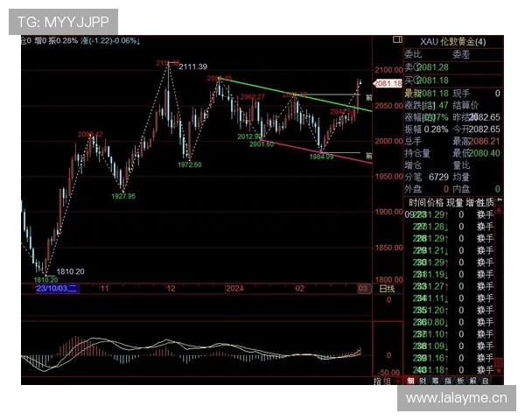Open the 日线 period selector
Image resolution: width=525 pixels, height=420 pixels.
(386, 288)
